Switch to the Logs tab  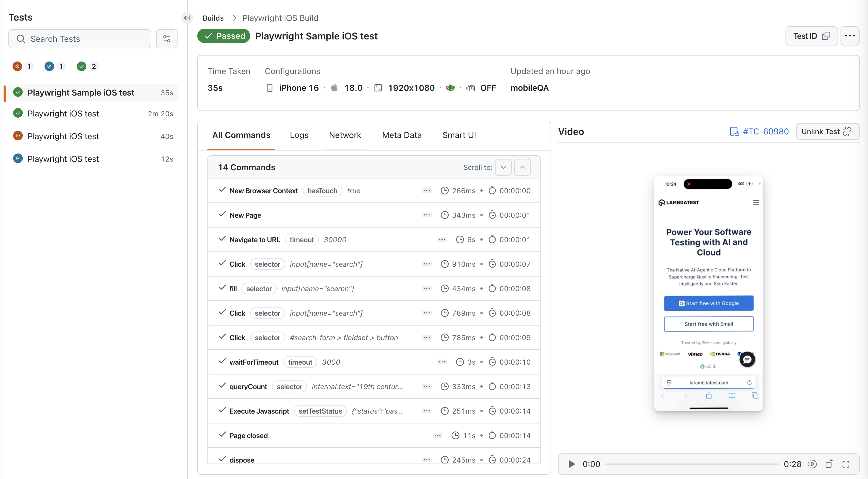[x=299, y=135]
